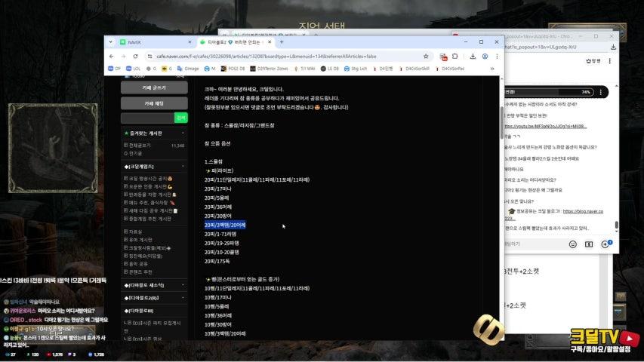
Task: Click the line 참 종류 : 스몰참/라지참/그랜드참
Action: tap(239, 126)
